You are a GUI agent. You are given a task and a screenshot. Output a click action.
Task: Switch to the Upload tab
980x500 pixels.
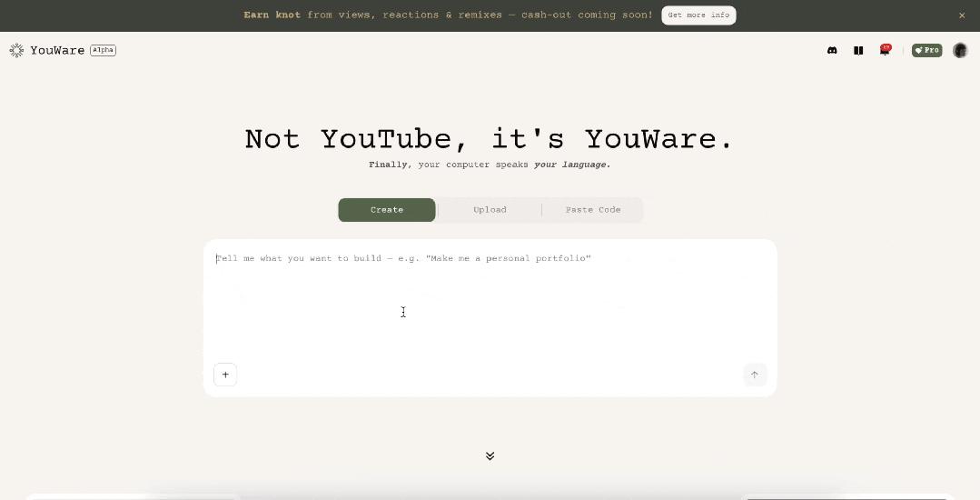pos(490,210)
